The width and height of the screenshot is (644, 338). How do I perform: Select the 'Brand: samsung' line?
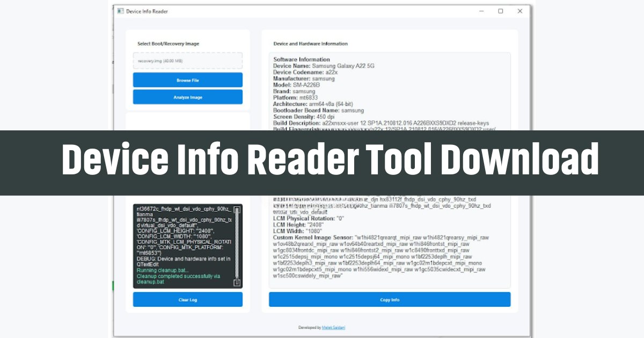(x=294, y=91)
